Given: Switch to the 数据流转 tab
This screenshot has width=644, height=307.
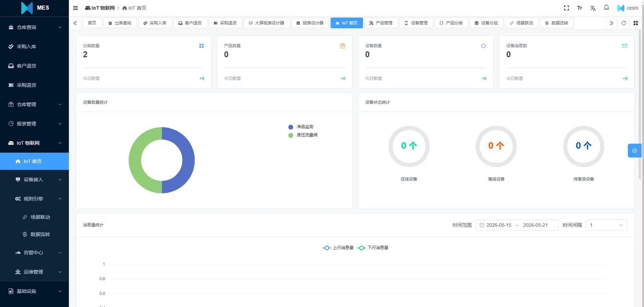Looking at the screenshot, I should pyautogui.click(x=557, y=23).
